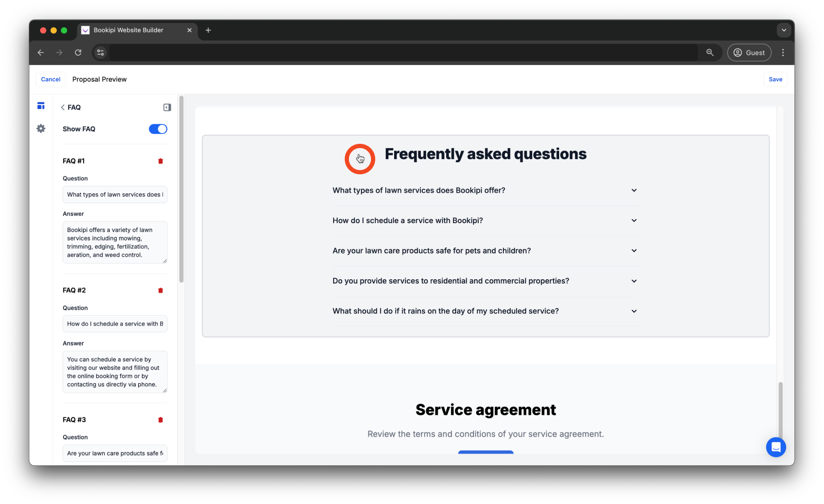This screenshot has height=504, width=824.
Task: Expand 'How do I schedule a service' question
Action: point(486,220)
